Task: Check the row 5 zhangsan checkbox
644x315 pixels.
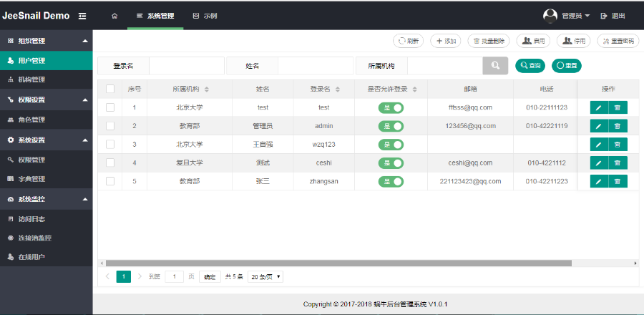Action: [x=110, y=182]
